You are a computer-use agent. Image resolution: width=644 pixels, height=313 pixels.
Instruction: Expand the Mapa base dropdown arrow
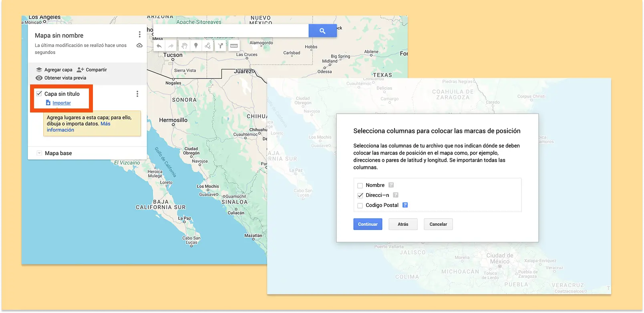point(39,153)
